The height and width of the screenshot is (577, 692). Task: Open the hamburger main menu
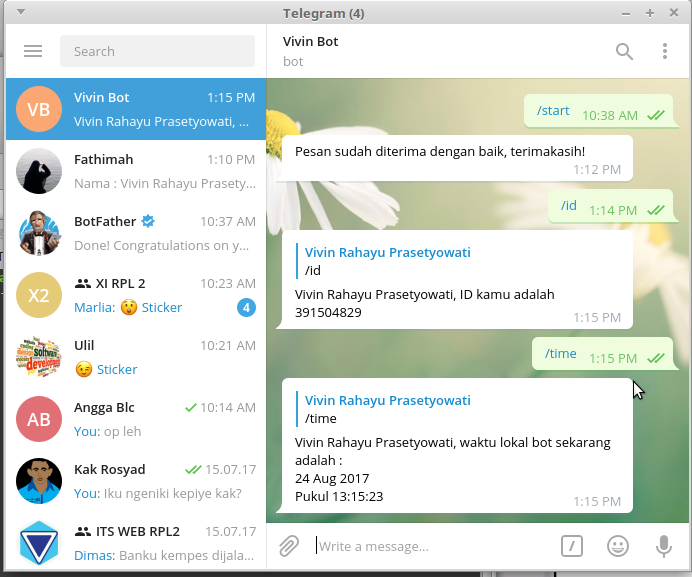(x=33, y=51)
